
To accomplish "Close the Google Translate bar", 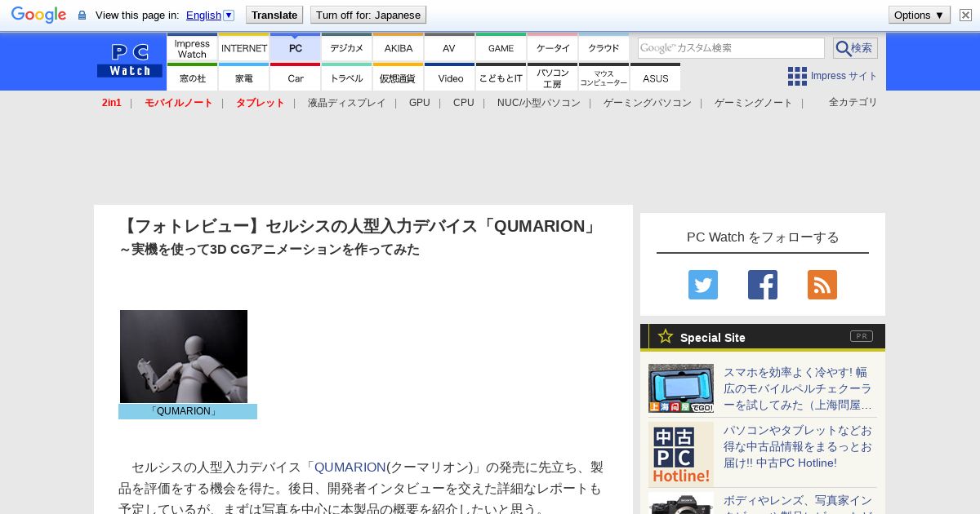I will [x=965, y=15].
